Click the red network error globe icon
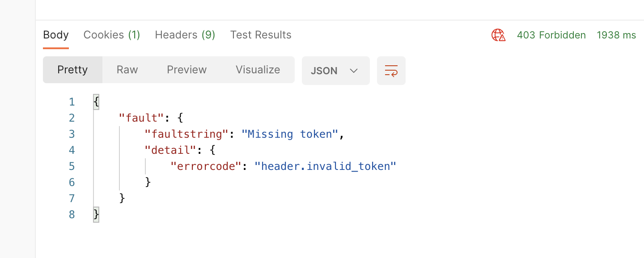 pos(498,35)
